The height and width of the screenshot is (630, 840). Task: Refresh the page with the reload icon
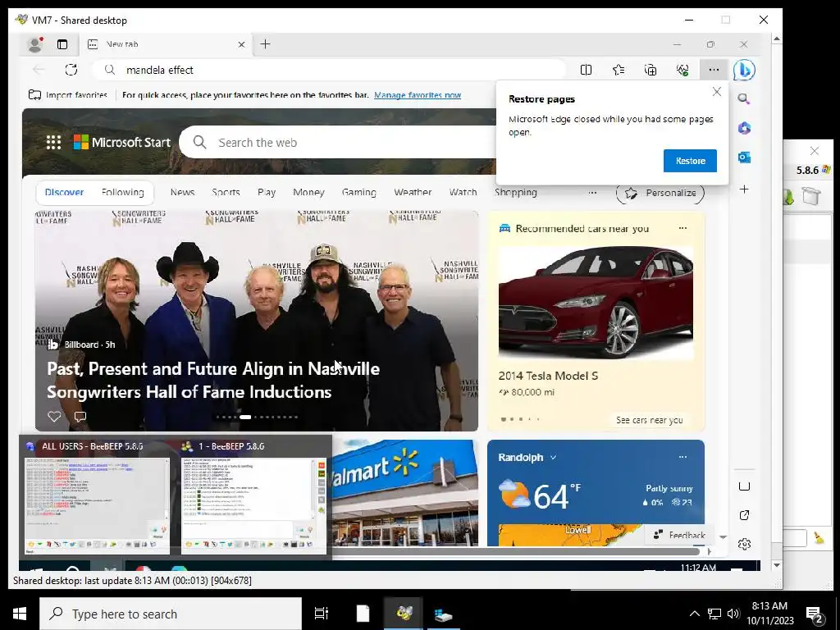[71, 70]
